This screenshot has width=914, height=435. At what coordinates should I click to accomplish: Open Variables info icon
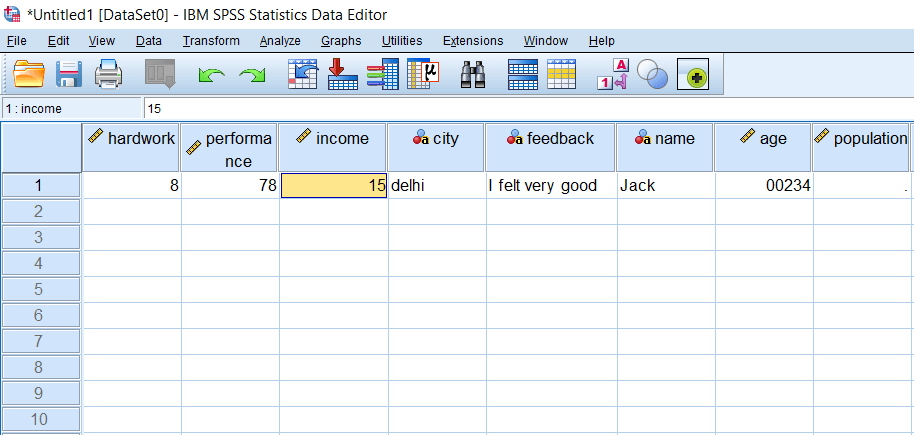coord(382,74)
